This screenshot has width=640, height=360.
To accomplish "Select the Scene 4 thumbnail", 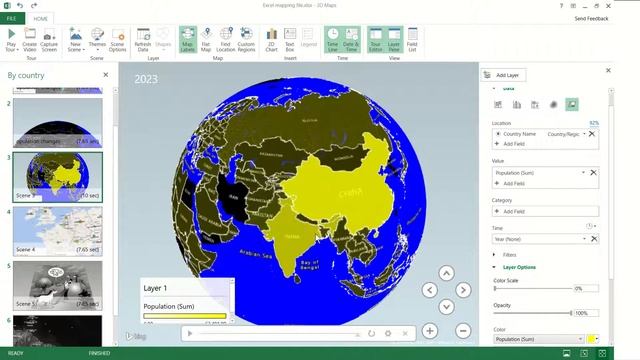I will click(58, 231).
